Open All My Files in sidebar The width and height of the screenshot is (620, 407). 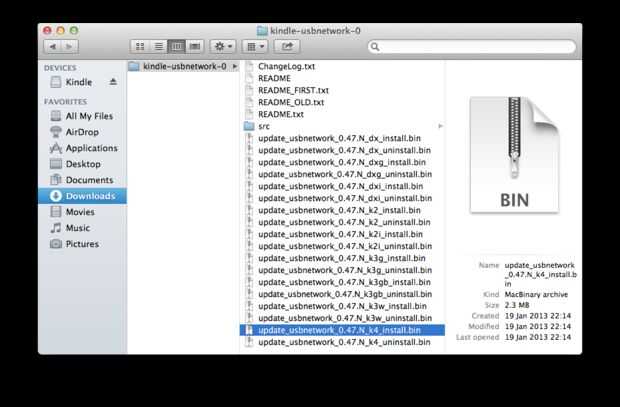click(x=82, y=116)
